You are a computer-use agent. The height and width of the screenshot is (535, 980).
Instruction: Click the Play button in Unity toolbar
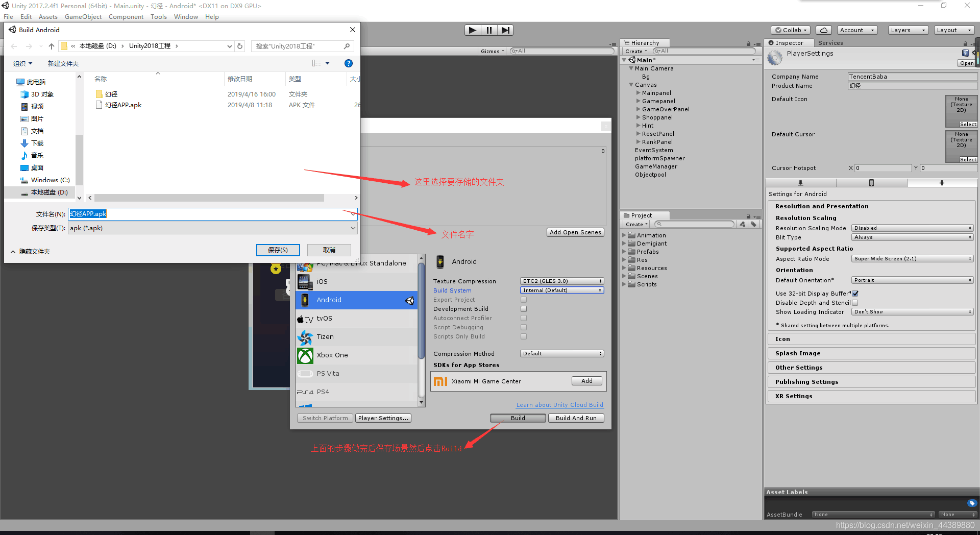(472, 30)
